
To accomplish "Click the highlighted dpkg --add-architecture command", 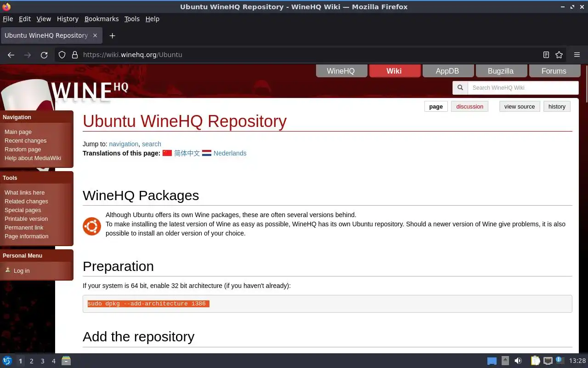I will (x=148, y=304).
